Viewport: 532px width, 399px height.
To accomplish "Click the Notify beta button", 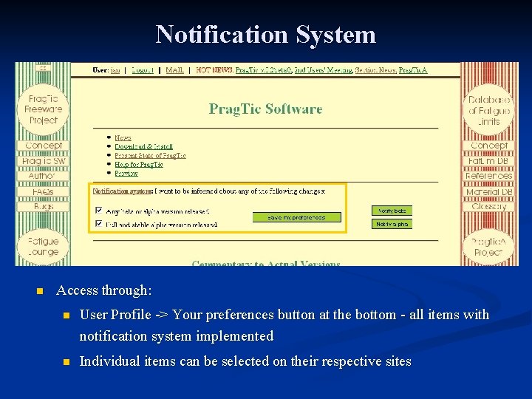I will point(392,211).
